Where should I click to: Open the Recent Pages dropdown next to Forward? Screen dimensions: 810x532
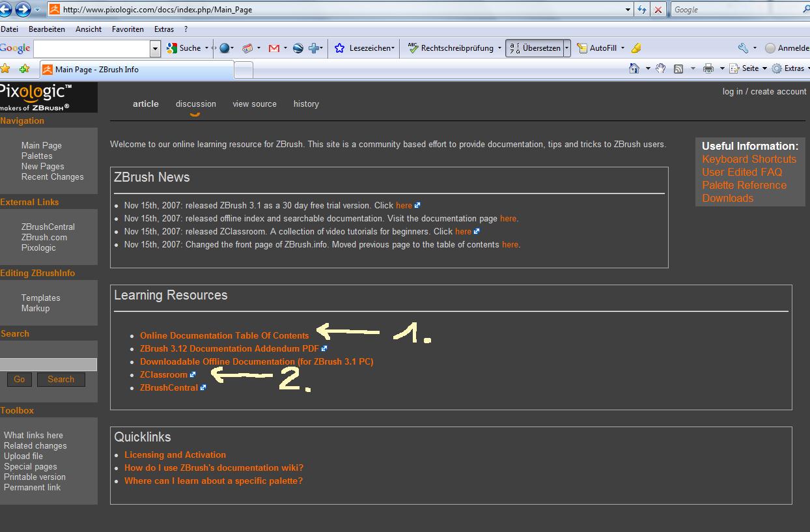36,10
